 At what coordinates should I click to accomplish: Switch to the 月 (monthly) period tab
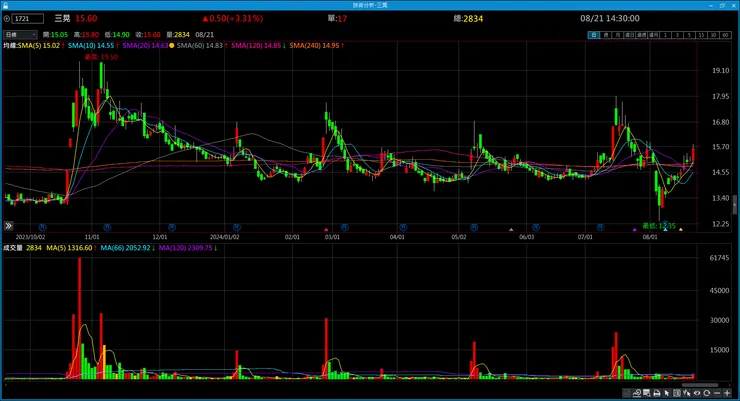click(617, 35)
